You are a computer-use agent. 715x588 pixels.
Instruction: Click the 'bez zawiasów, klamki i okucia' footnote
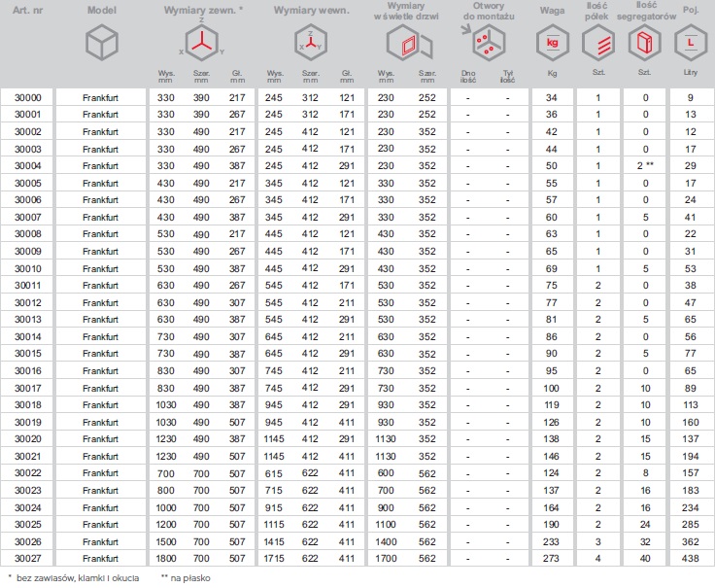[x=73, y=578]
